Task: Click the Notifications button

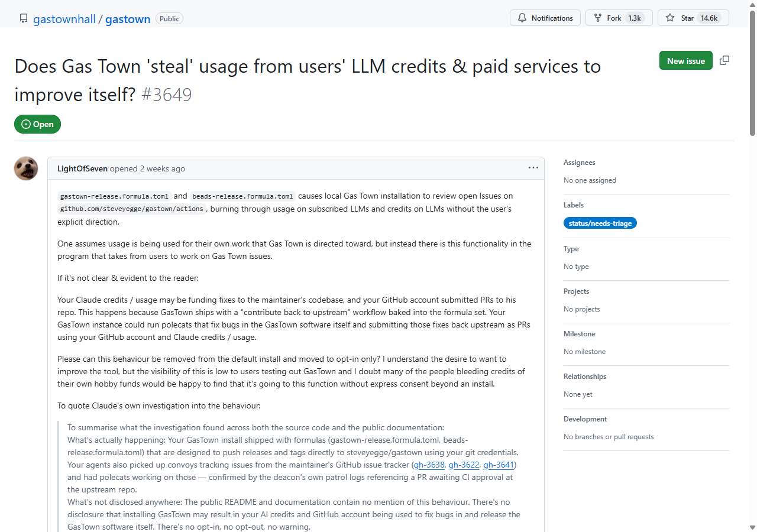Action: (x=545, y=18)
